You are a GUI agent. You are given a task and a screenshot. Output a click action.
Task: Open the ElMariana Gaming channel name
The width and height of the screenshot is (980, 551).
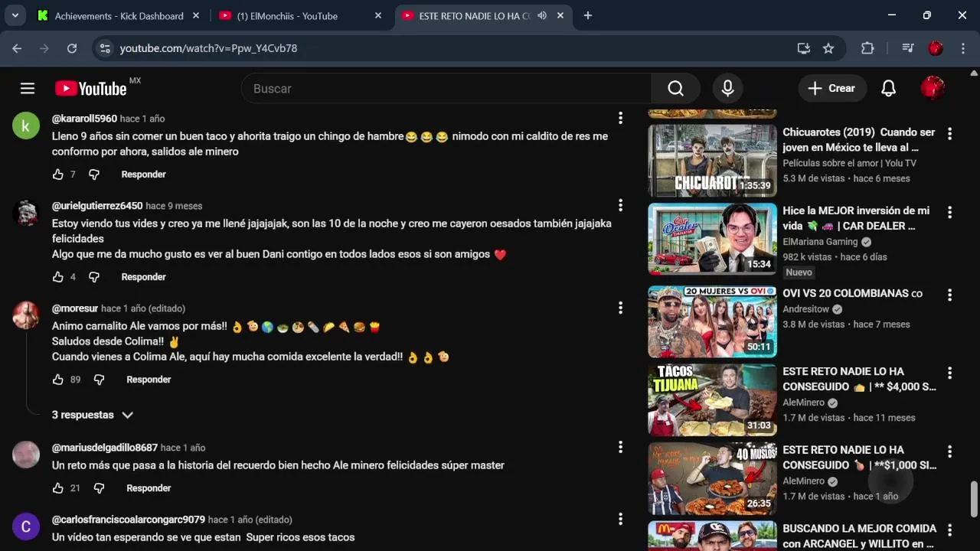point(820,242)
